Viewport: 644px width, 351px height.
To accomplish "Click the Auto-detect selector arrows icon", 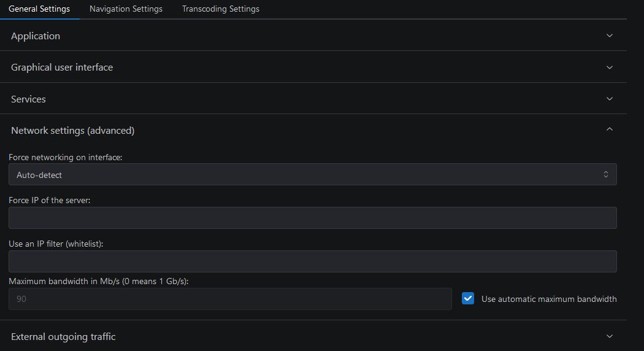I will click(606, 174).
